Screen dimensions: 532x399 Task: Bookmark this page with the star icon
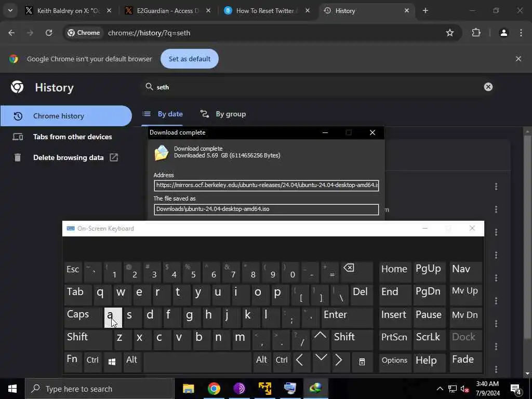click(x=449, y=33)
